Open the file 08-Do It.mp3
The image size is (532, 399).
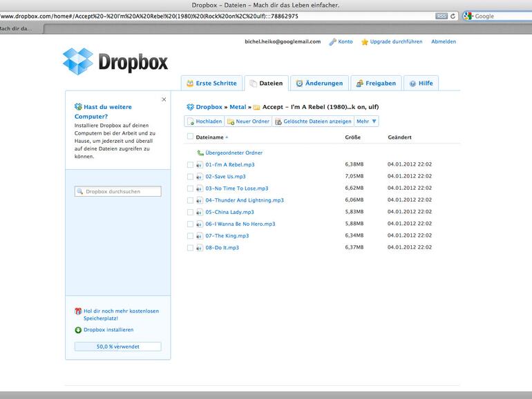pyautogui.click(x=222, y=248)
